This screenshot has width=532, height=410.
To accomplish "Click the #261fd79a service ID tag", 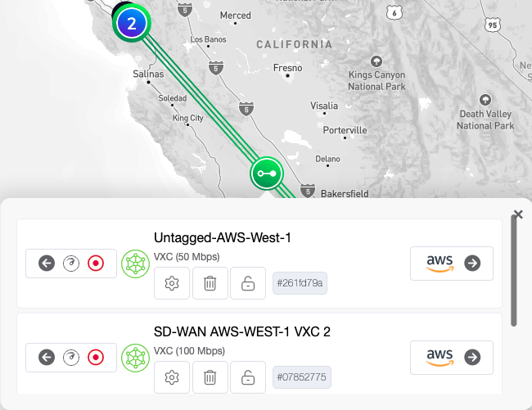I will (x=300, y=284).
